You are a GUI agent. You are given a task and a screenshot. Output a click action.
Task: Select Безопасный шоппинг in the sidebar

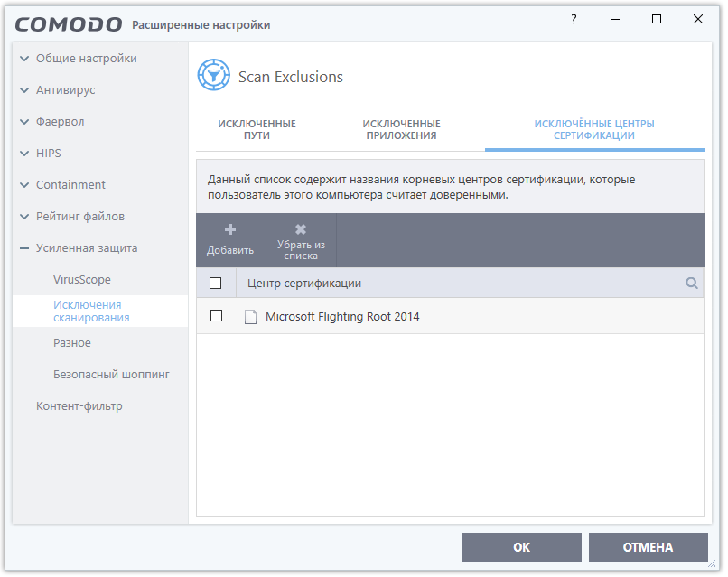coord(111,374)
